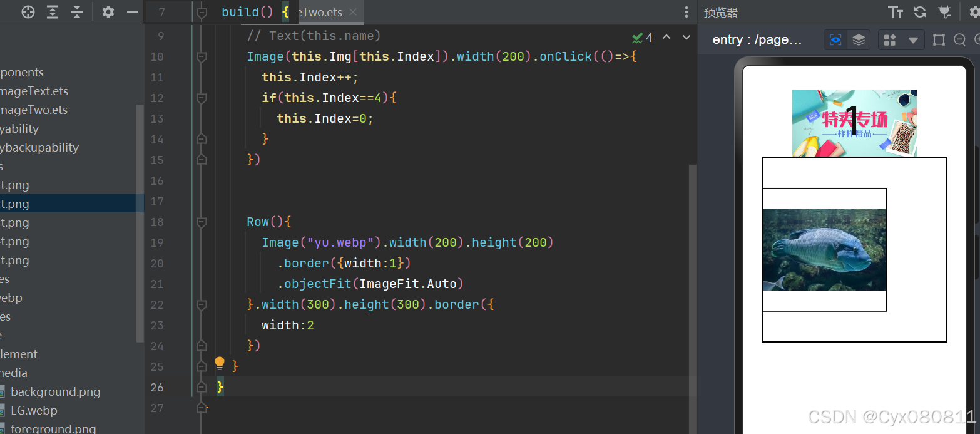Viewport: 980px width, 434px height.
Task: Click the banner image in the preview
Action: tap(854, 123)
